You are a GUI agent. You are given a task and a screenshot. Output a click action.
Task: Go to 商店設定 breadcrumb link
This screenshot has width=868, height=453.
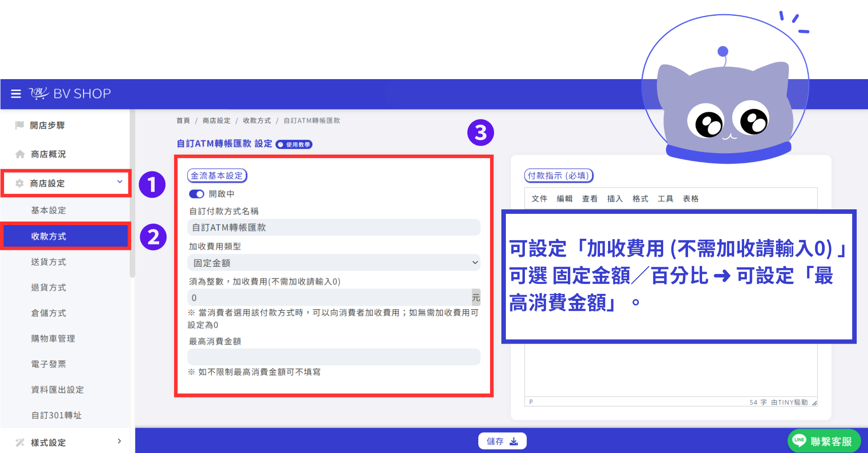tap(217, 121)
